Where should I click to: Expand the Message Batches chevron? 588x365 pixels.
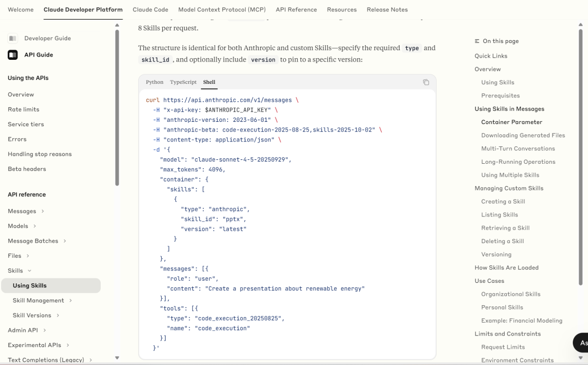tap(65, 241)
